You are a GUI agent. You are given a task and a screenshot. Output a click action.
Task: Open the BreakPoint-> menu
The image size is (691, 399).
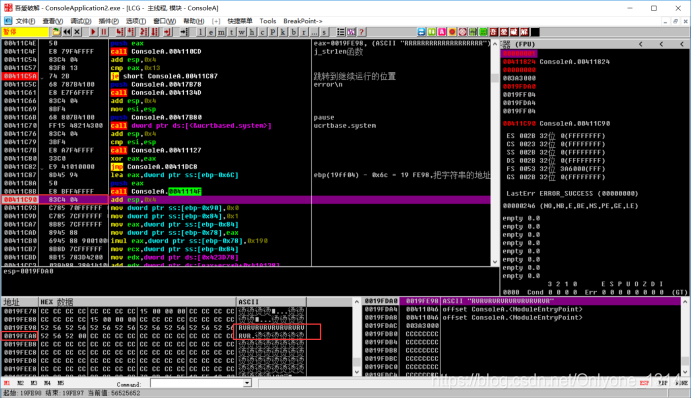303,21
